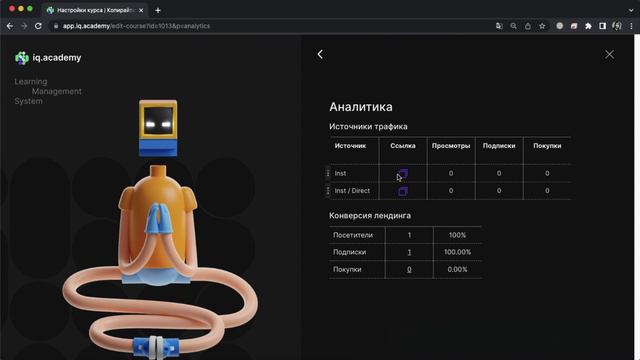Bookmark this page with the star
Screen dimensions: 640x360
[542, 26]
